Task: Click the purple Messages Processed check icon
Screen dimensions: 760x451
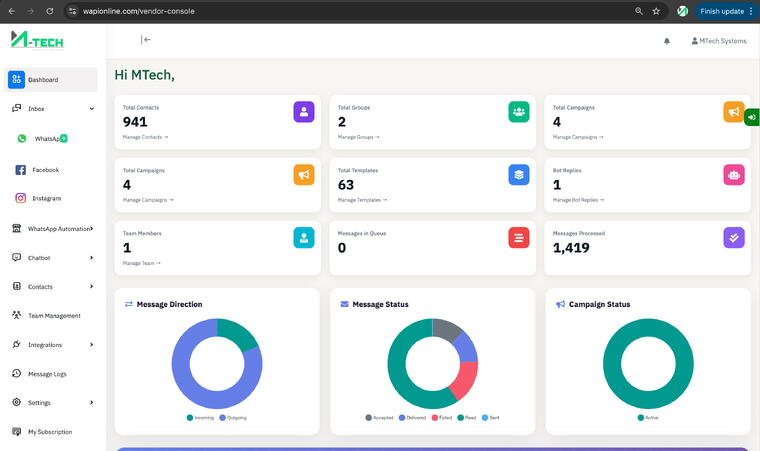Action: pos(734,237)
